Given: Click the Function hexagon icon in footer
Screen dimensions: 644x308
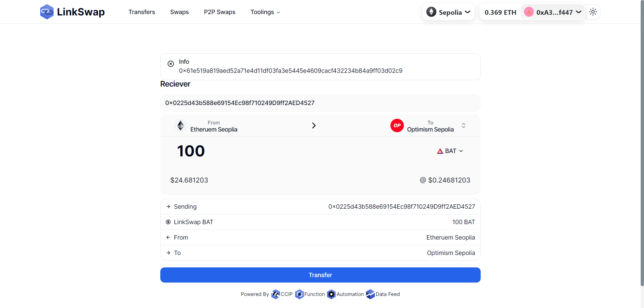Looking at the screenshot, I should coord(299,294).
